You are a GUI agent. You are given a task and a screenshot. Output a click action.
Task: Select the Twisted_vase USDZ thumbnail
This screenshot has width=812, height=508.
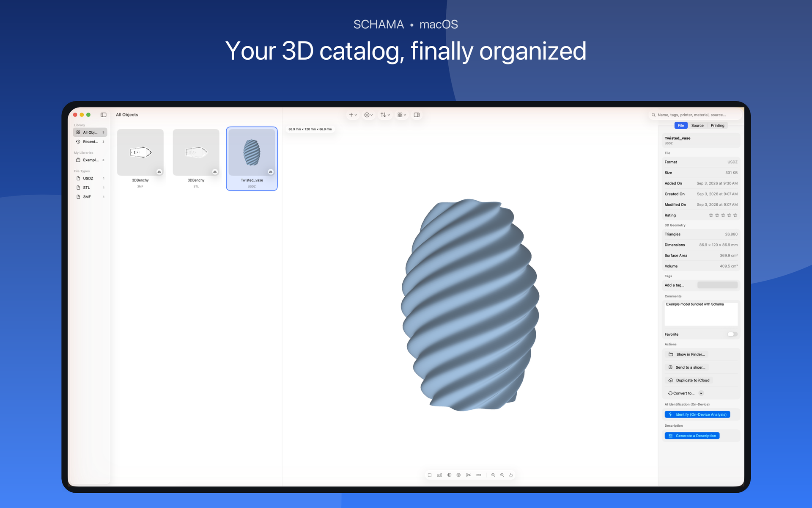252,152
